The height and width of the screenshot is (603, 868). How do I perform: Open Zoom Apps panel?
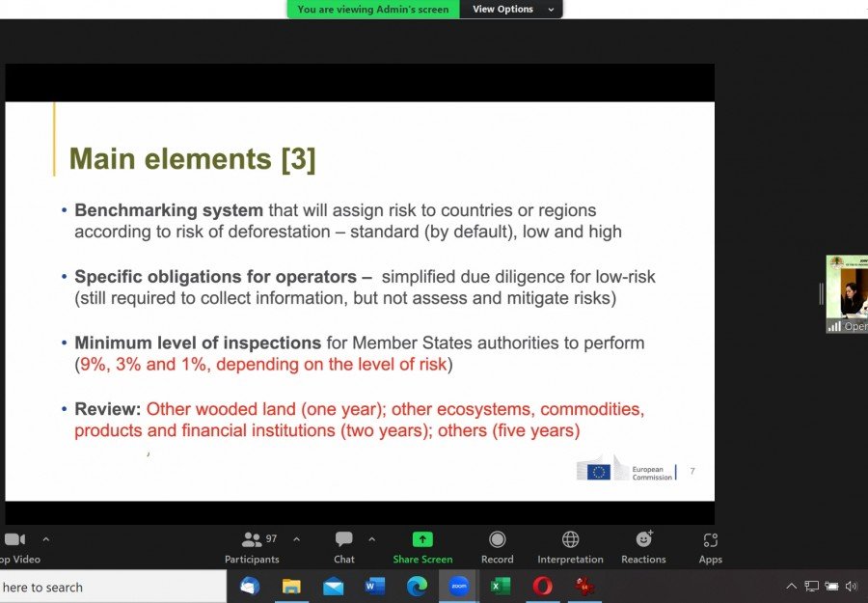click(x=710, y=548)
